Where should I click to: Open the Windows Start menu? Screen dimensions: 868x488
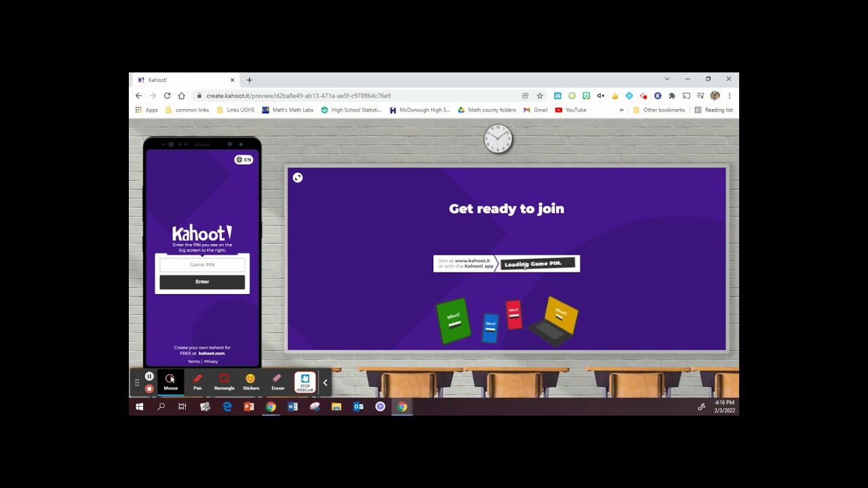coord(139,407)
